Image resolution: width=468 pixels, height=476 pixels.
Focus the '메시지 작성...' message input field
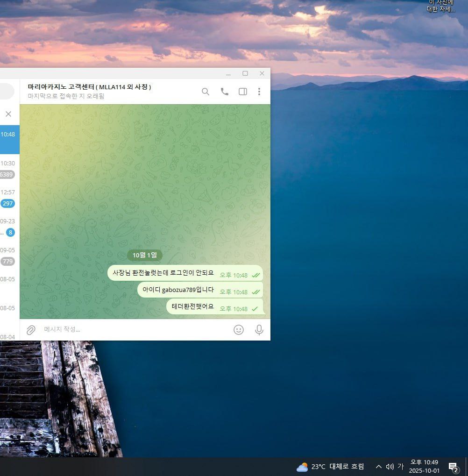click(131, 330)
